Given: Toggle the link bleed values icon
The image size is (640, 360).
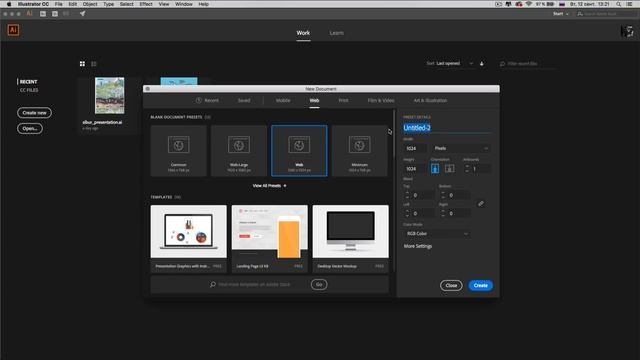Looking at the screenshot, I should click(481, 203).
